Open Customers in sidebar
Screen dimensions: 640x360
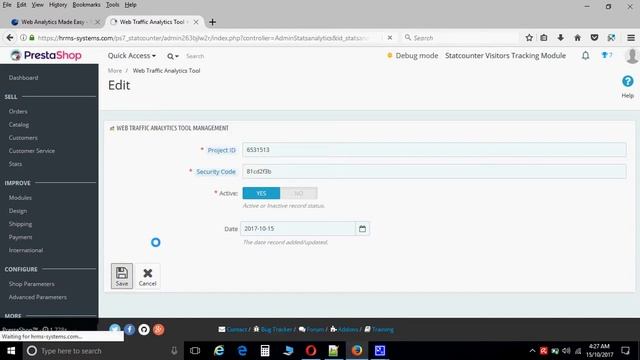pyautogui.click(x=23, y=138)
